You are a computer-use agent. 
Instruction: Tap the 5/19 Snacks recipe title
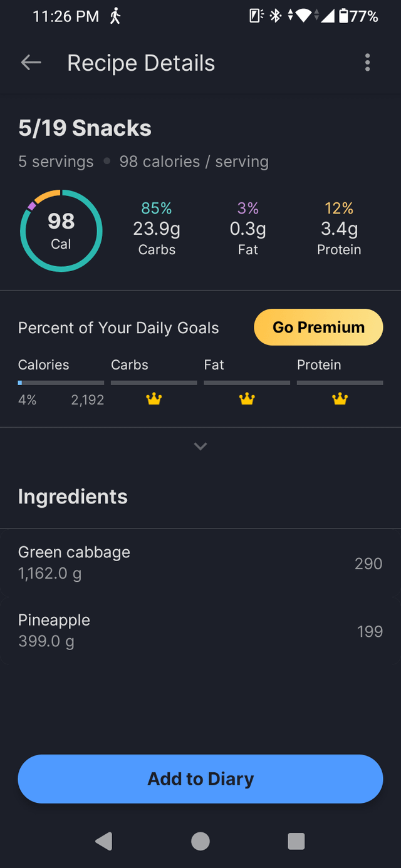pyautogui.click(x=85, y=128)
